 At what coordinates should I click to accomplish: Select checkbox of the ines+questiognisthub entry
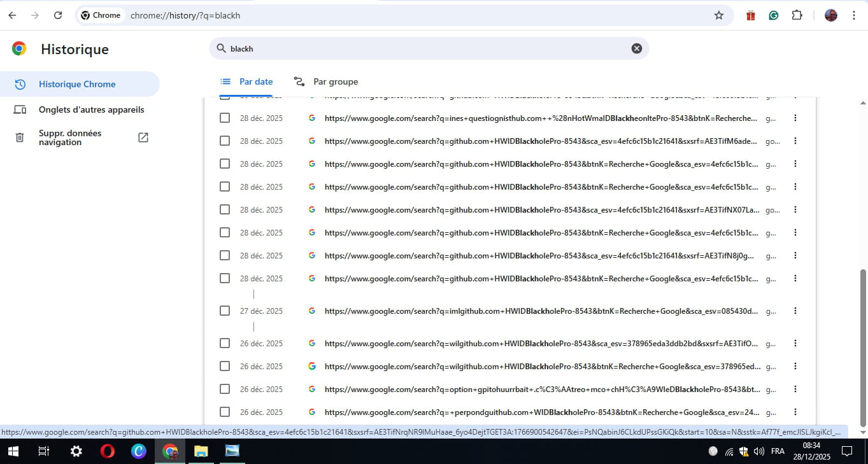pyautogui.click(x=225, y=118)
